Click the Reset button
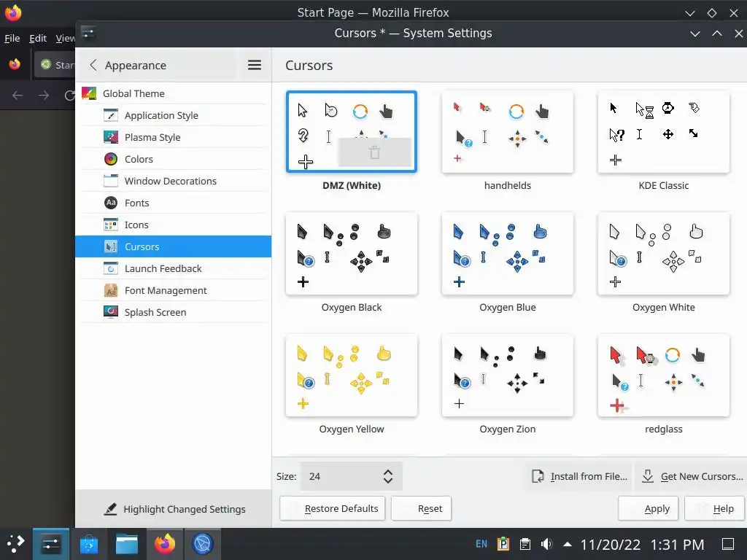Image resolution: width=747 pixels, height=560 pixels. (421, 508)
